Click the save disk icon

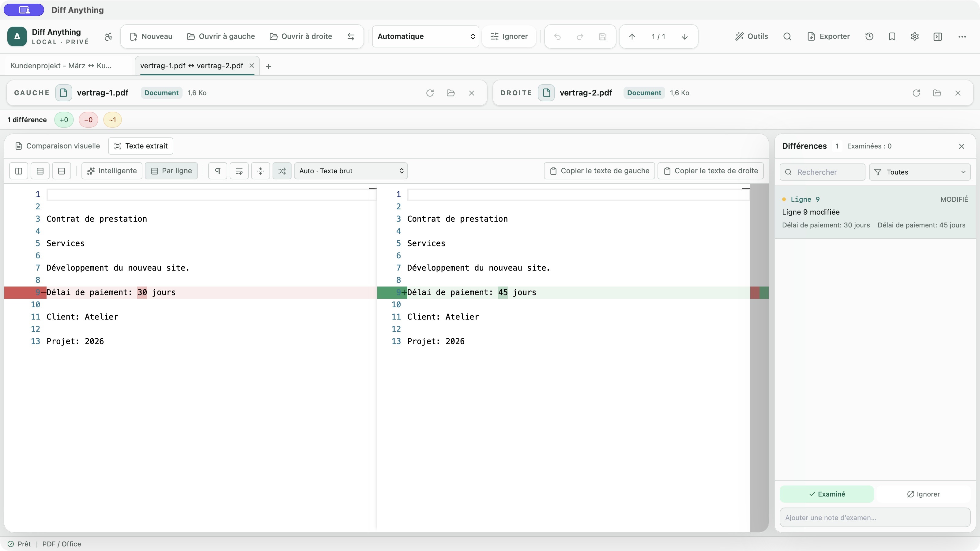[603, 36]
